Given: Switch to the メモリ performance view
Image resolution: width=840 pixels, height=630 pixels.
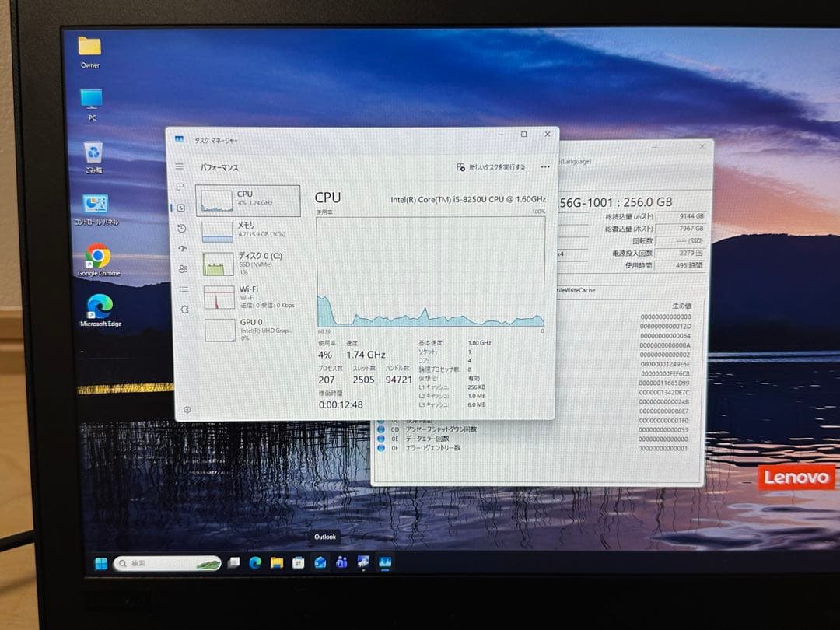Looking at the screenshot, I should (x=249, y=231).
